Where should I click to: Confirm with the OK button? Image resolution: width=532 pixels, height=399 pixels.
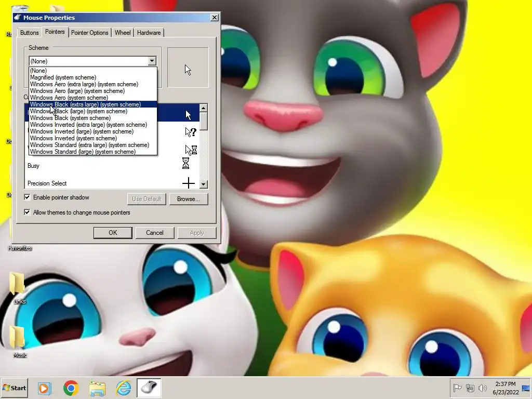pos(113,233)
